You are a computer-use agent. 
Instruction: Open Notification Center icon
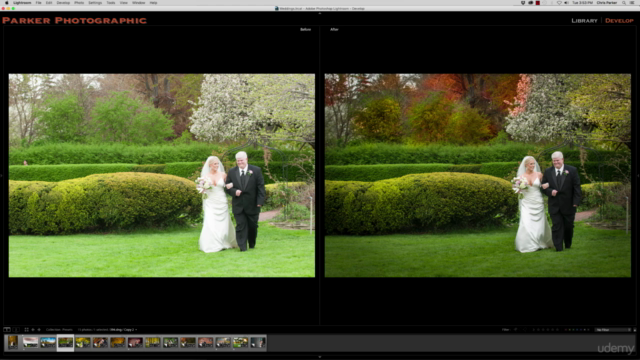pyautogui.click(x=632, y=3)
